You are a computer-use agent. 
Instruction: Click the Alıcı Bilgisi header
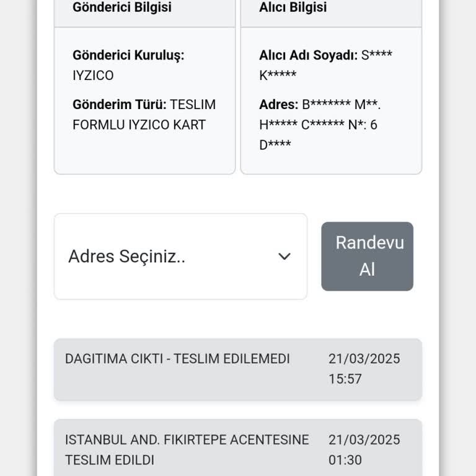click(293, 7)
